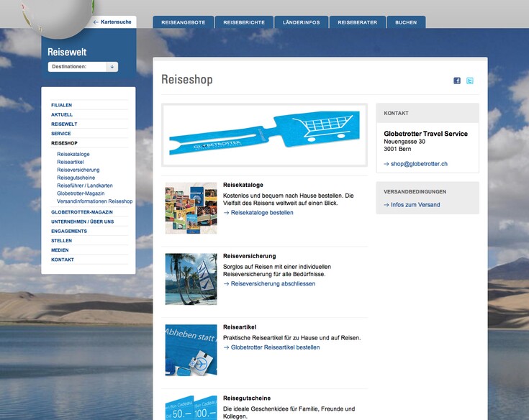529x420 pixels.
Task: Open the Reiseberater tab
Action: click(x=358, y=22)
